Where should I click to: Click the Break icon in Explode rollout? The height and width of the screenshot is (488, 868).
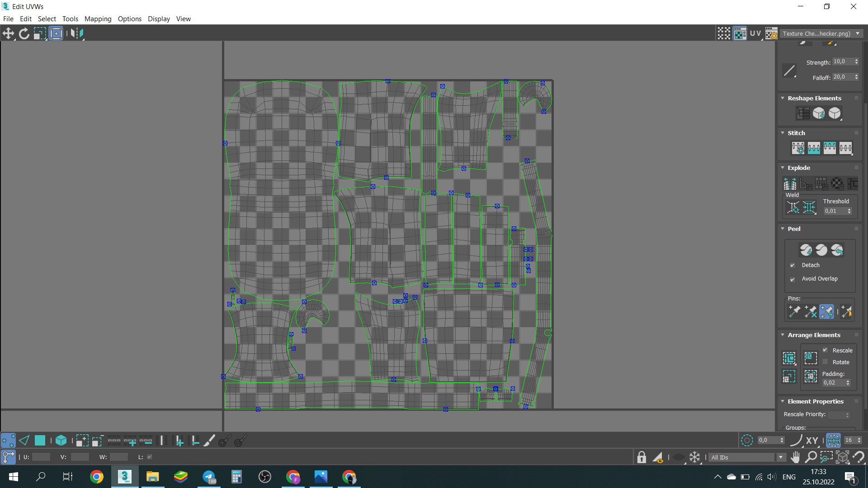[x=790, y=183]
